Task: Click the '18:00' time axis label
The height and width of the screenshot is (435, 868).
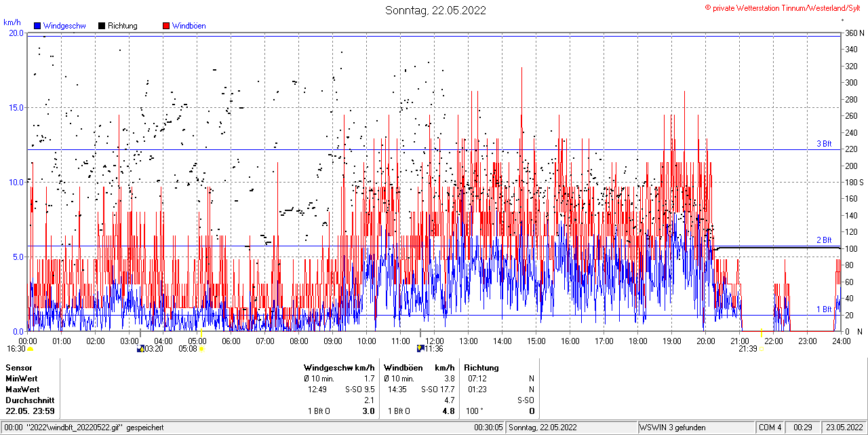Action: point(638,341)
